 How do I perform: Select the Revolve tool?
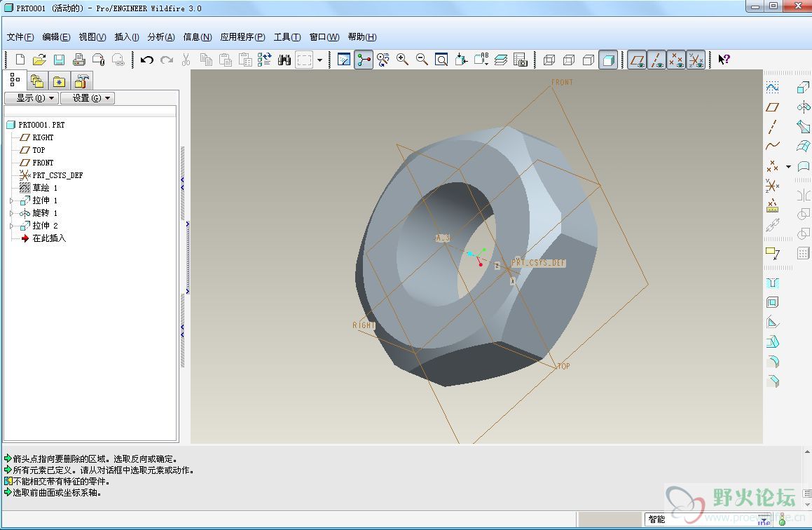point(803,107)
